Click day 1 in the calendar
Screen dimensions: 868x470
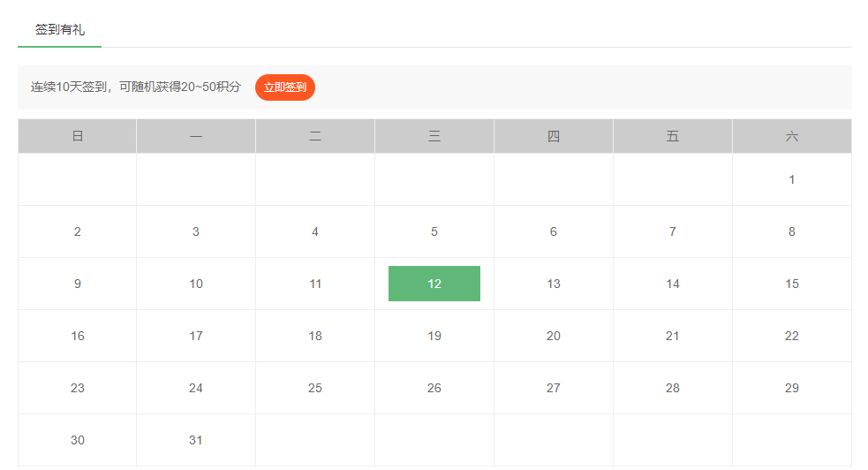tap(791, 179)
